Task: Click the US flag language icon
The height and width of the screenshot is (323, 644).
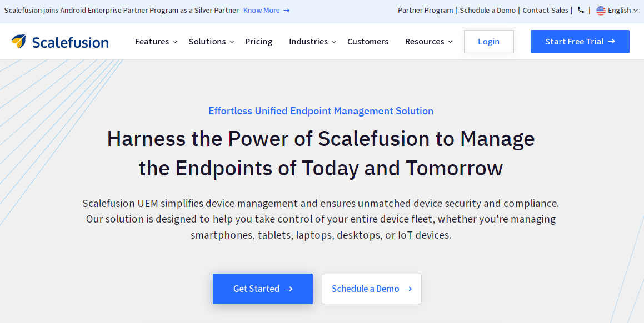Action: (601, 11)
